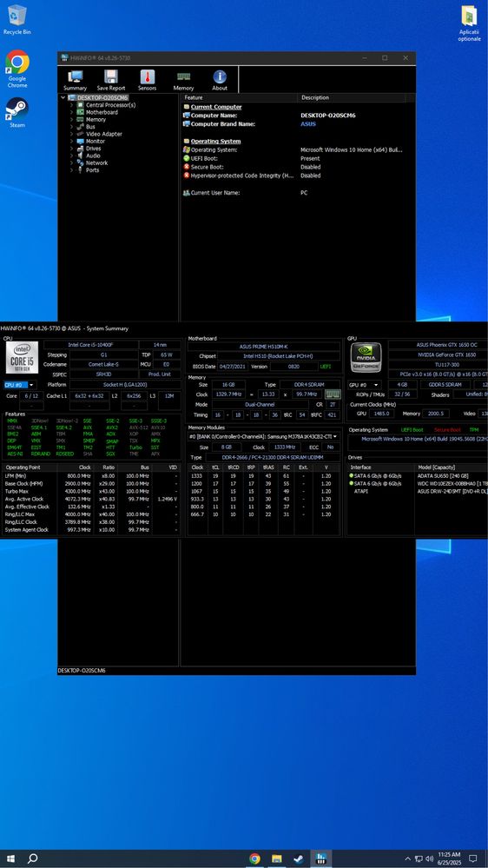Select the Monitor tree item
488x868 pixels.
click(96, 141)
